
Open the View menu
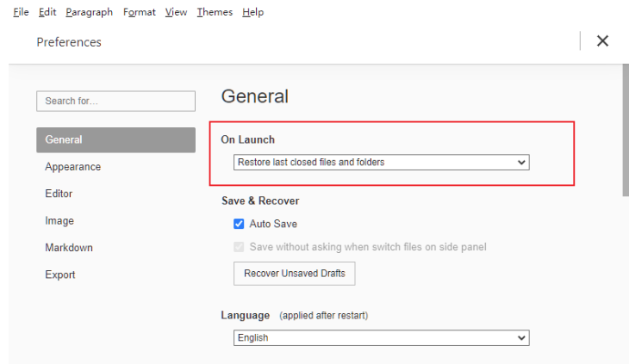tap(176, 12)
